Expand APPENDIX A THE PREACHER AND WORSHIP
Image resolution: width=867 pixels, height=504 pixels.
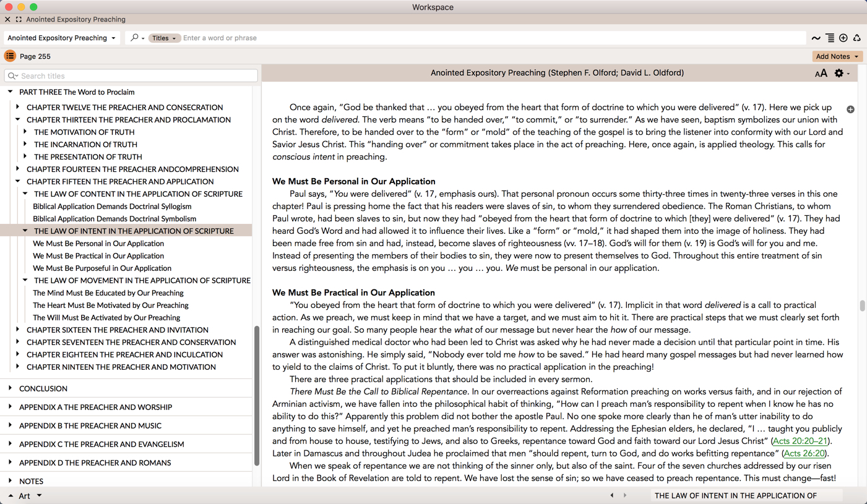10,407
